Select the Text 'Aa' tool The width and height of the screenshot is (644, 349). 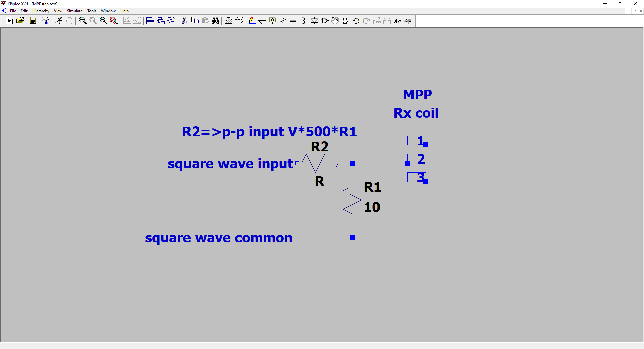[x=397, y=21]
